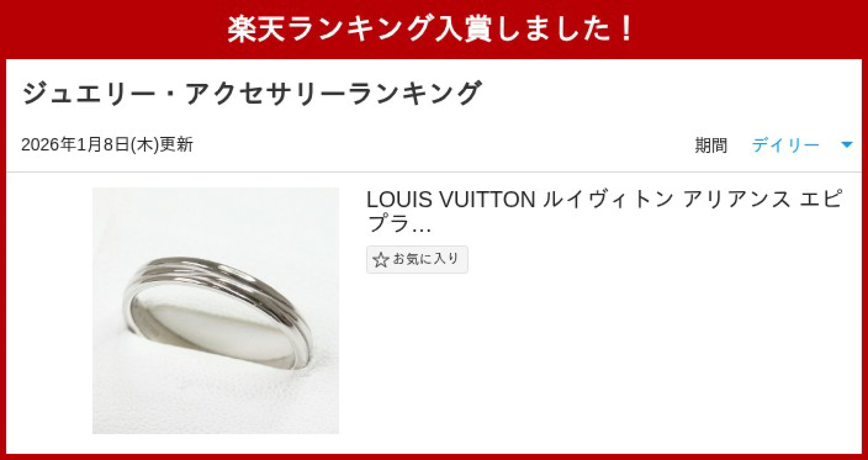Click the ジュエリー・アクセサリーランキング heading
Screen dimensions: 868x460
coord(251,93)
